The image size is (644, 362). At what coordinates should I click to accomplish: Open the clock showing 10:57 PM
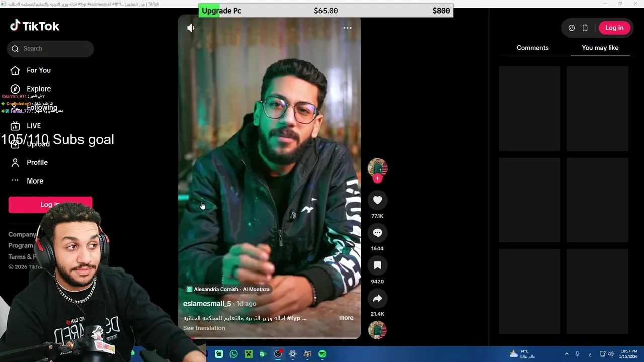click(629, 354)
